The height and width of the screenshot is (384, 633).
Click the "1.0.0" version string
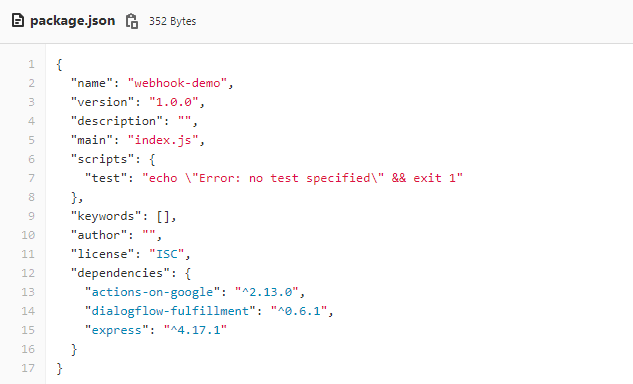174,102
